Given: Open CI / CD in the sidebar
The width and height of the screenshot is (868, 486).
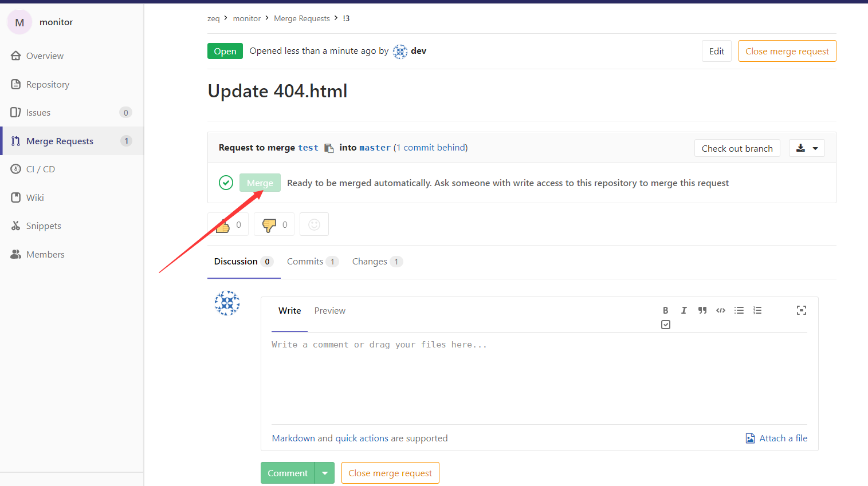Looking at the screenshot, I should coord(41,169).
